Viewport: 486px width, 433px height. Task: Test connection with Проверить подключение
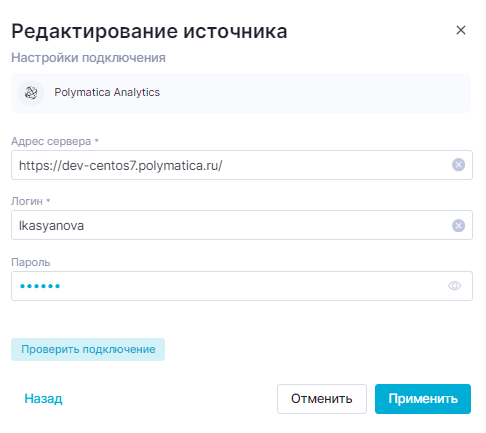pos(88,349)
